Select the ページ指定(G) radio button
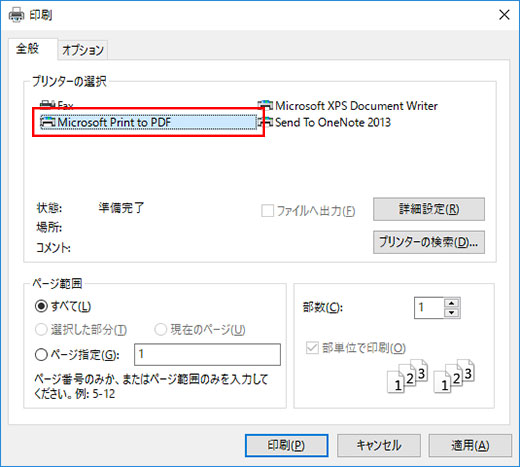Viewport: 520px width, 467px height. 41,355
